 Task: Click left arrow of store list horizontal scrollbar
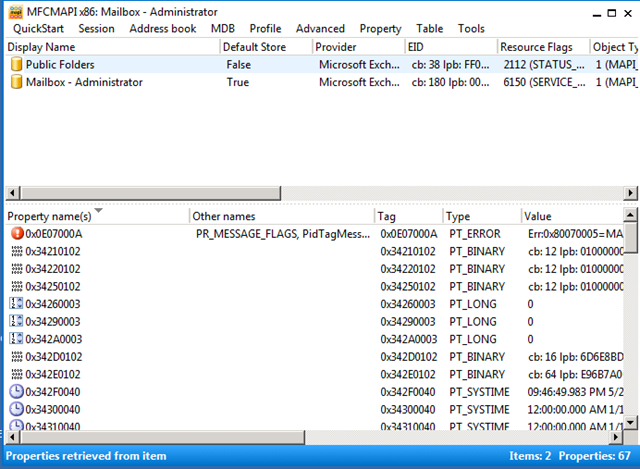tap(12, 193)
